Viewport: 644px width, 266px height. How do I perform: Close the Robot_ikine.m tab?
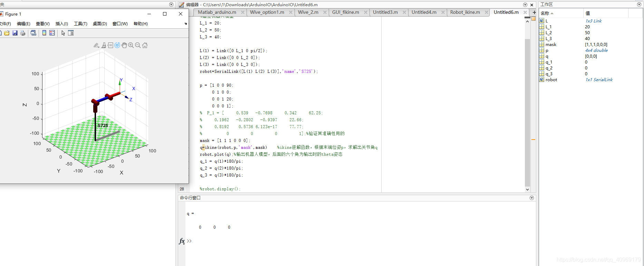[486, 12]
